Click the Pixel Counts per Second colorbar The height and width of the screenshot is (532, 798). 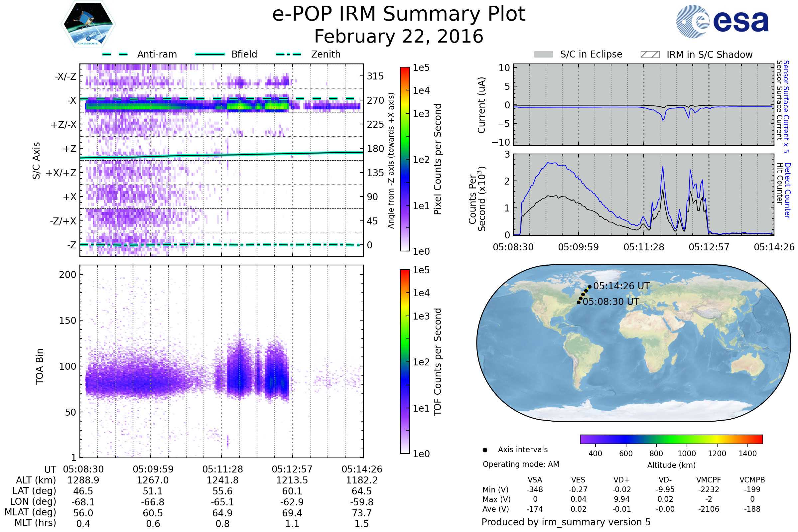(405, 159)
